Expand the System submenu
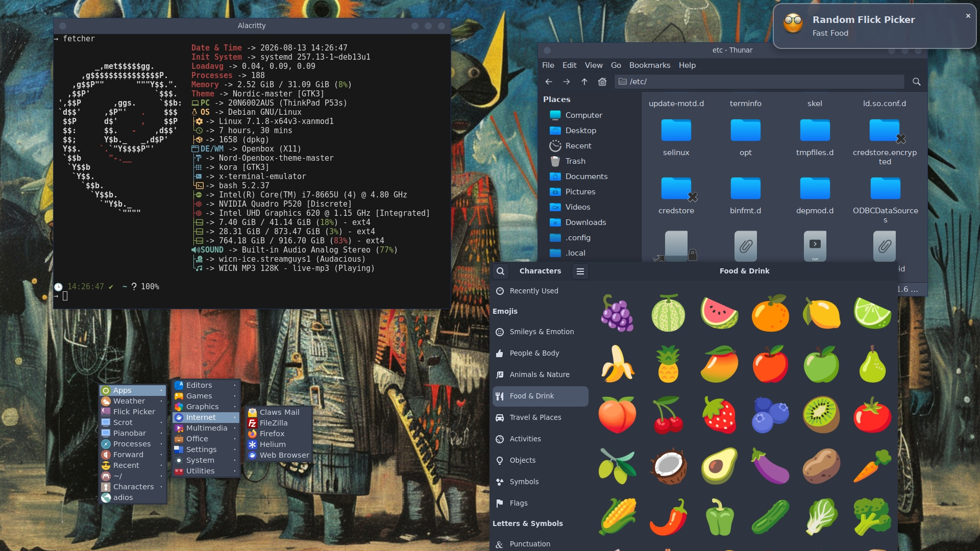980x551 pixels. tap(206, 460)
